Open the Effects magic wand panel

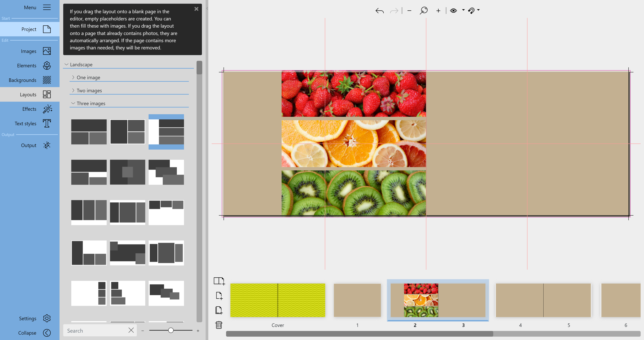point(47,109)
